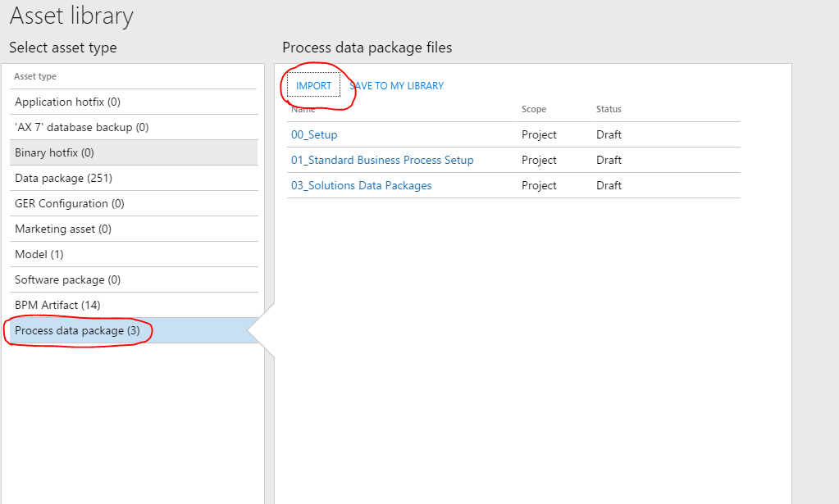Screen dimensions: 839x504
Task: Click the Asset library page title
Action: (x=70, y=16)
